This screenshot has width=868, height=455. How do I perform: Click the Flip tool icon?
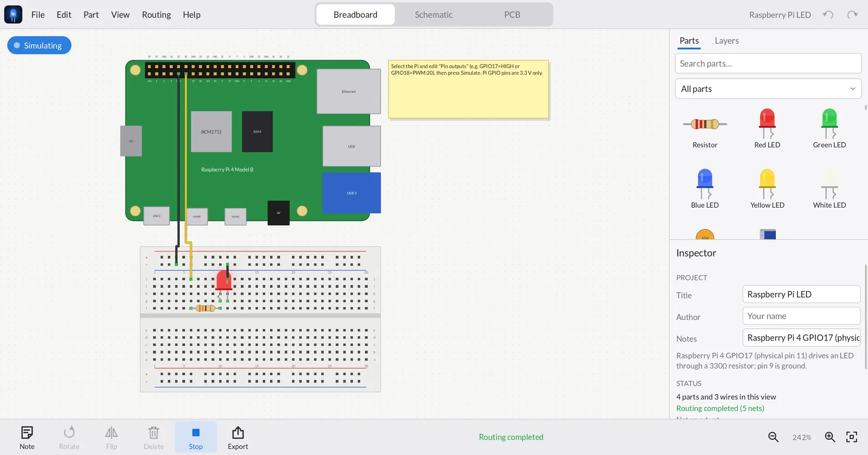click(111, 438)
